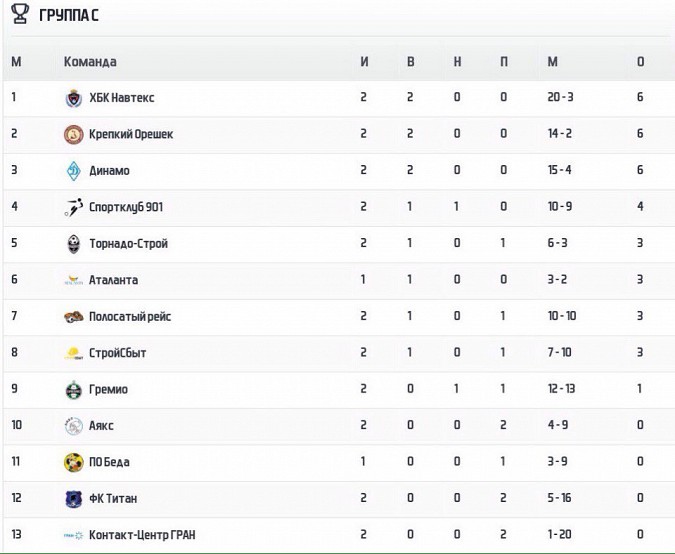Click the Крепкий Орешек team logo
Image resolution: width=675 pixels, height=554 pixels.
[x=74, y=134]
